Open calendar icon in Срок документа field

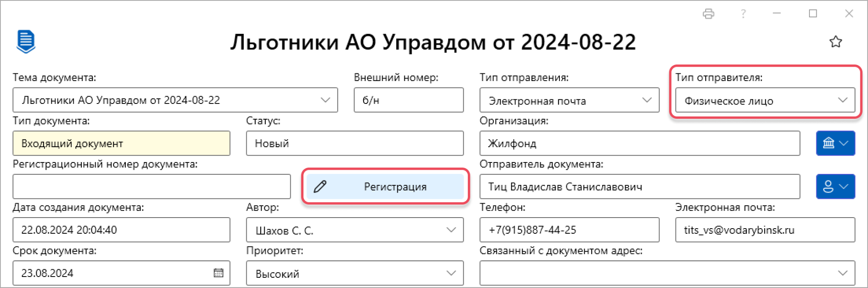218,273
